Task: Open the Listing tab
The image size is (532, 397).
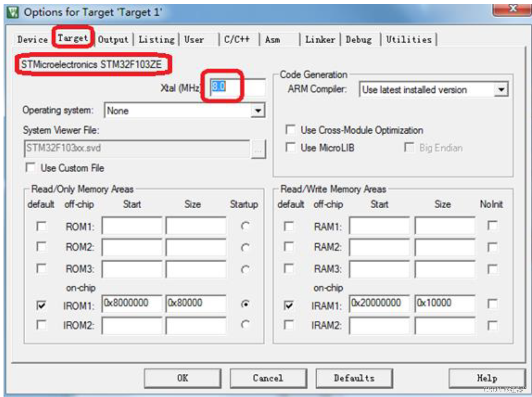Action: 156,39
